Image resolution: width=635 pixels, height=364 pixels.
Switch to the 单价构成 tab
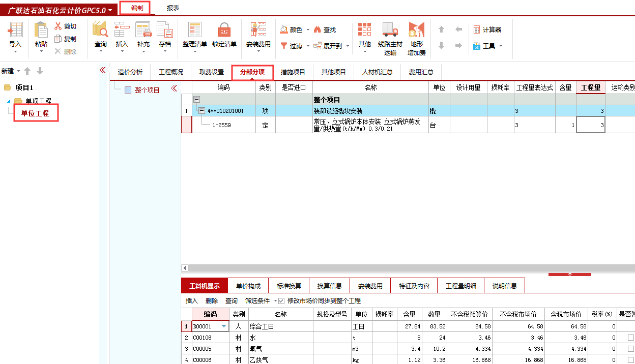(248, 286)
